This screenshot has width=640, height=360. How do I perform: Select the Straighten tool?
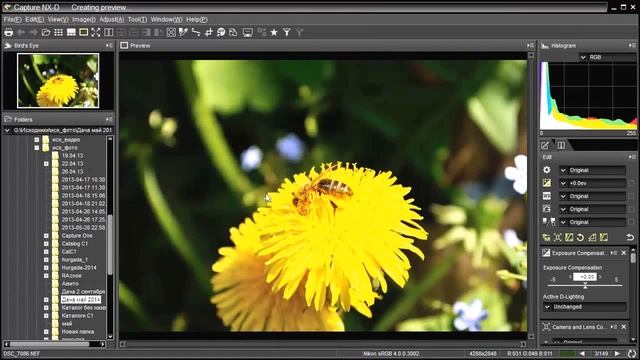pyautogui.click(x=196, y=32)
